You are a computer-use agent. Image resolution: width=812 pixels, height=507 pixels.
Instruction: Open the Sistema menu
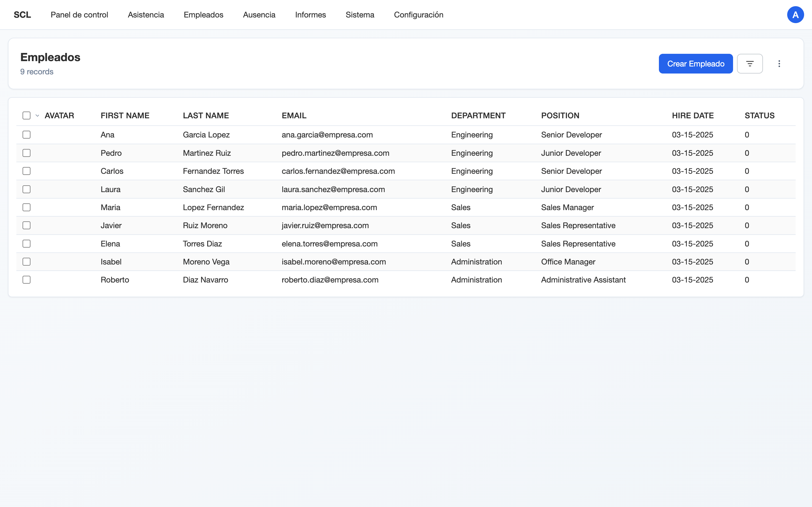click(360, 14)
